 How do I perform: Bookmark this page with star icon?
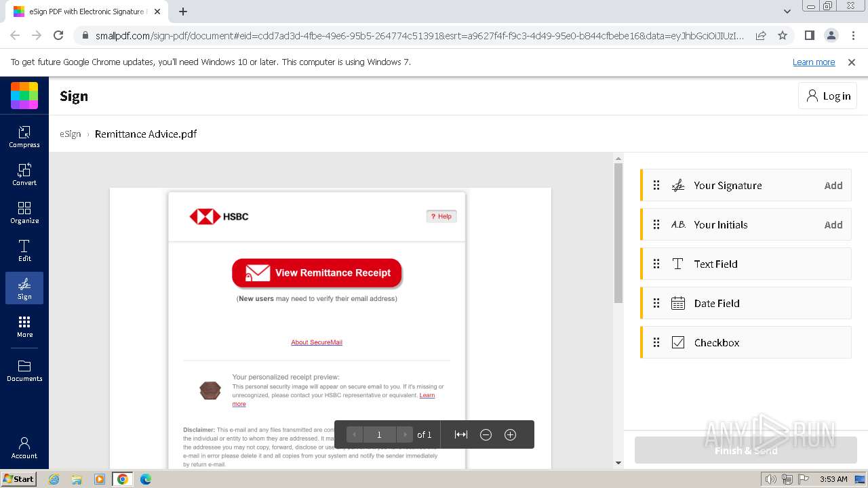pyautogui.click(x=783, y=35)
